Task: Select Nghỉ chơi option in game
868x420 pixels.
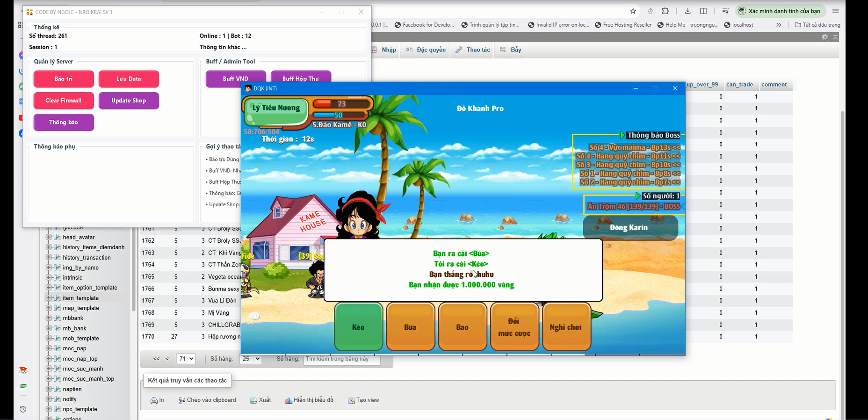Action: point(566,327)
